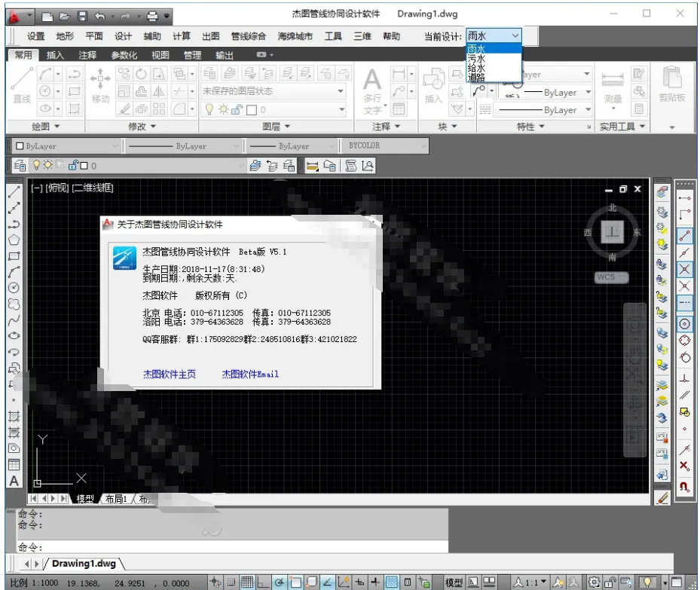The width and height of the screenshot is (700, 590).
Task: Open ByLayer color swatch dropdown in properties toolbar
Action: coord(66,146)
